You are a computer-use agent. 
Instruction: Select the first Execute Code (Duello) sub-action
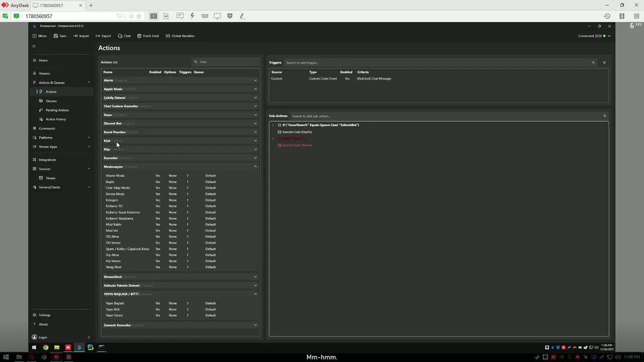297,132
